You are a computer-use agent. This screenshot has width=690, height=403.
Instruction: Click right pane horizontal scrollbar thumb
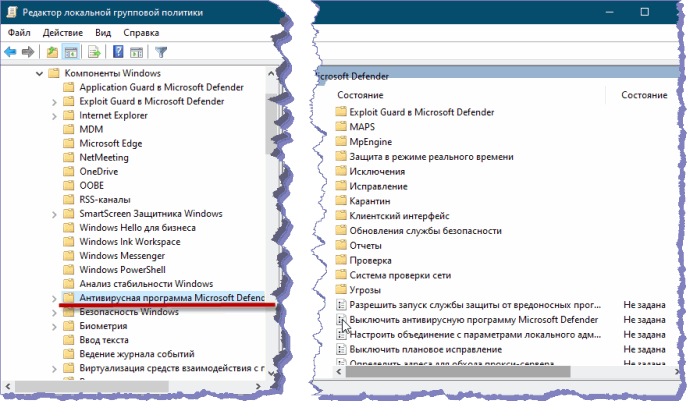pyautogui.click(x=458, y=372)
